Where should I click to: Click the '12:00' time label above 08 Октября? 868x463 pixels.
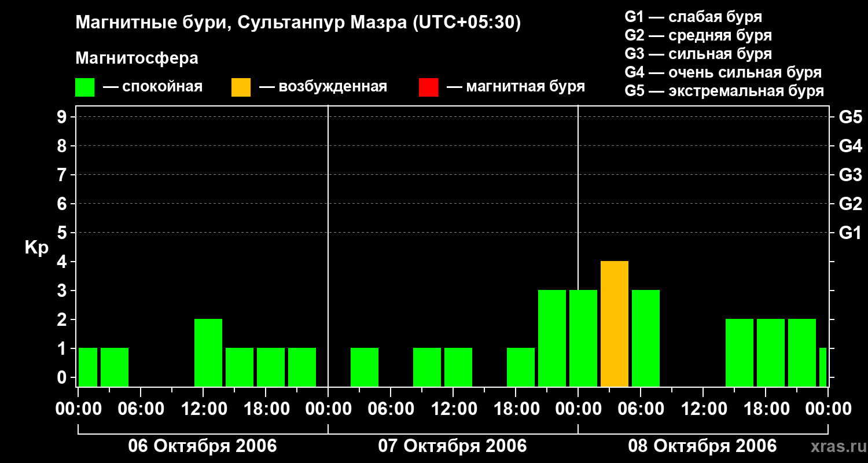(x=703, y=409)
